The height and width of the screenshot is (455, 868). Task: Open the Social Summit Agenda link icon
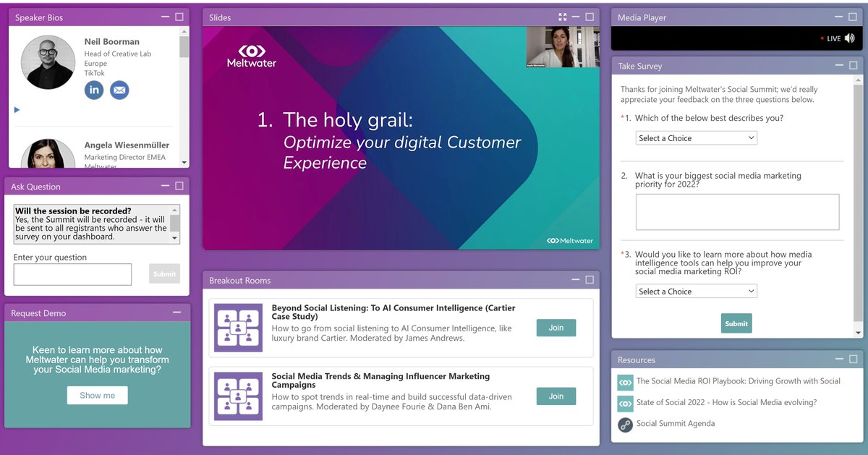(x=625, y=425)
